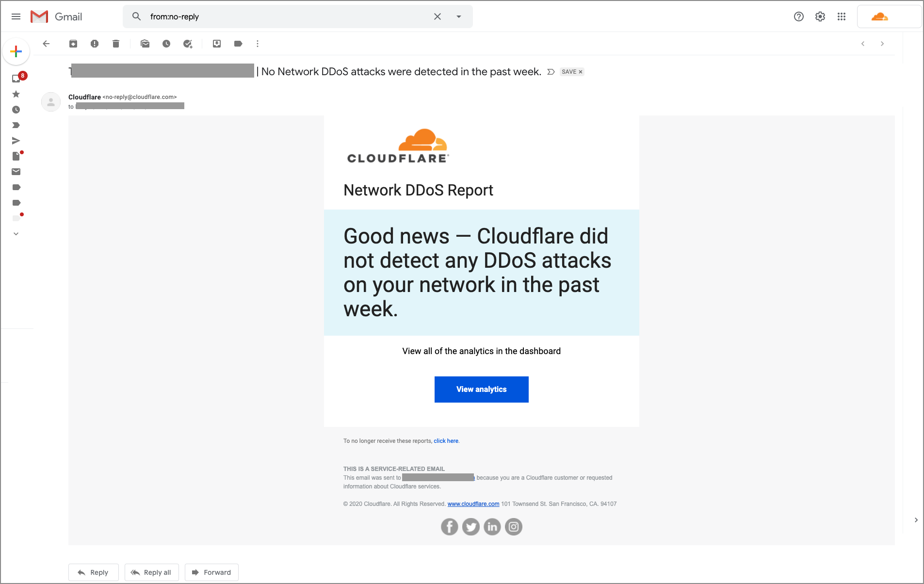Open Cloudflare's Instagram page icon

[514, 527]
